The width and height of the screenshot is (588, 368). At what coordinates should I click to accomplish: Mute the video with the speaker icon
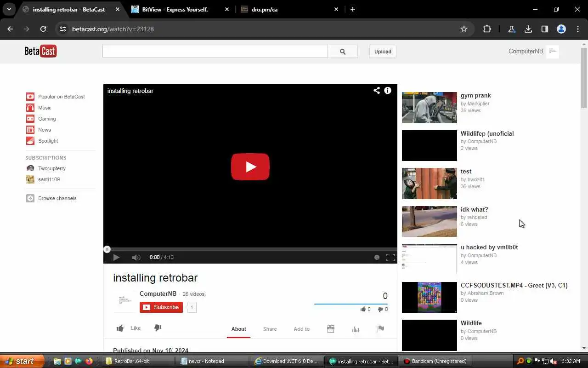136,258
